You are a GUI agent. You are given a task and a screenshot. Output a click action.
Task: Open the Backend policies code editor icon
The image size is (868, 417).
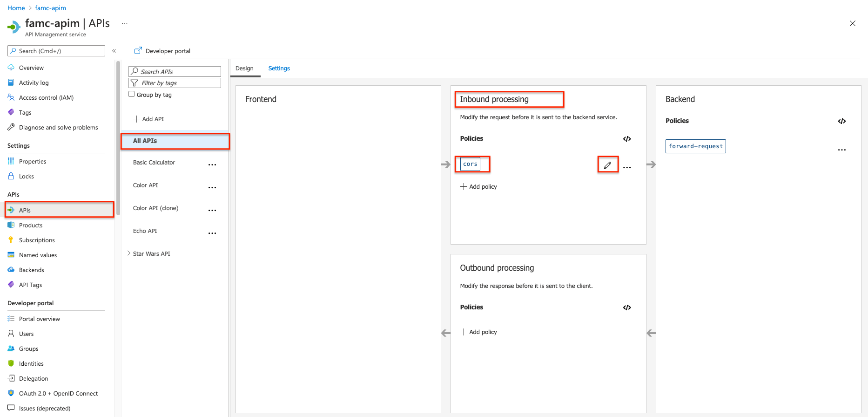coord(842,121)
